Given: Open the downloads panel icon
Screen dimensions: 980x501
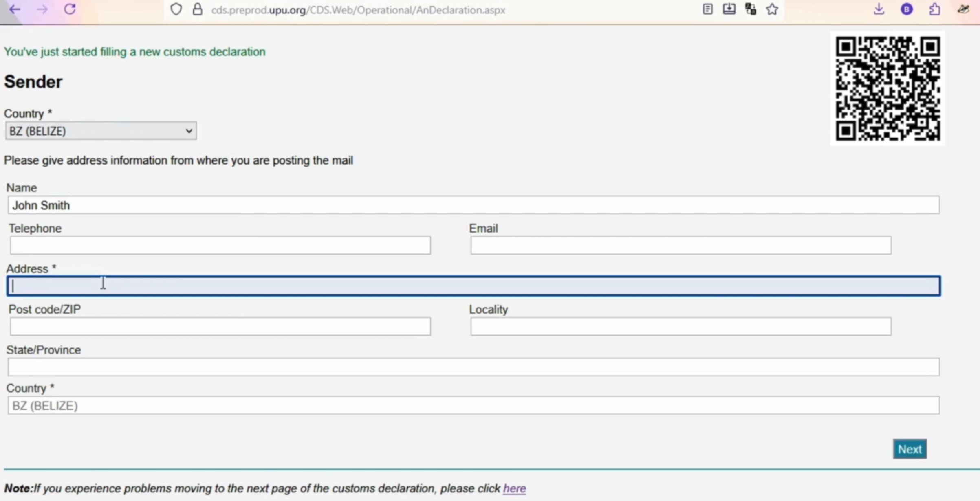Looking at the screenshot, I should click(x=879, y=9).
